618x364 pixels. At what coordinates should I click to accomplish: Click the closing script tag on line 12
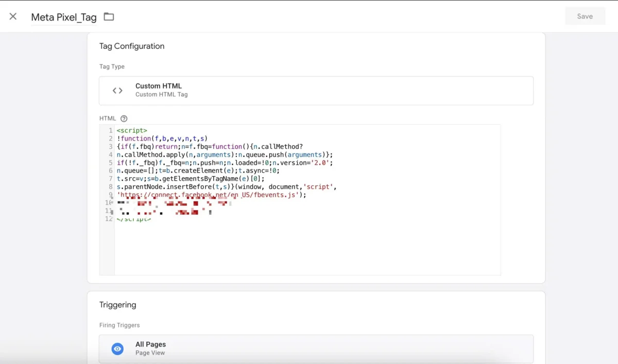click(x=134, y=219)
